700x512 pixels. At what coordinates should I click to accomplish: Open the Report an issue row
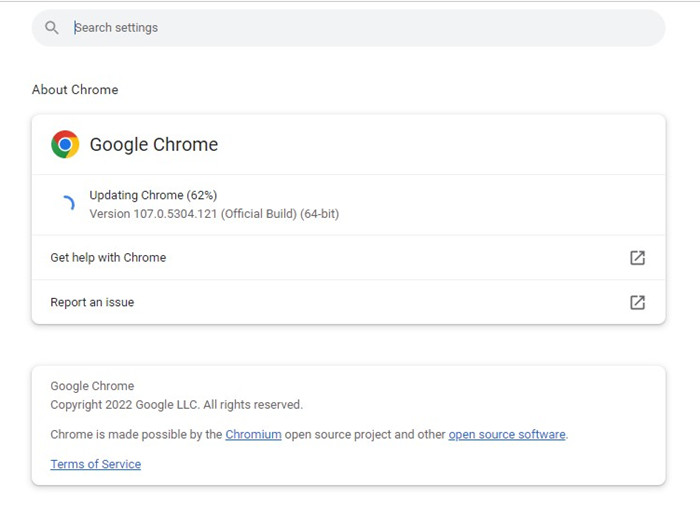point(348,302)
